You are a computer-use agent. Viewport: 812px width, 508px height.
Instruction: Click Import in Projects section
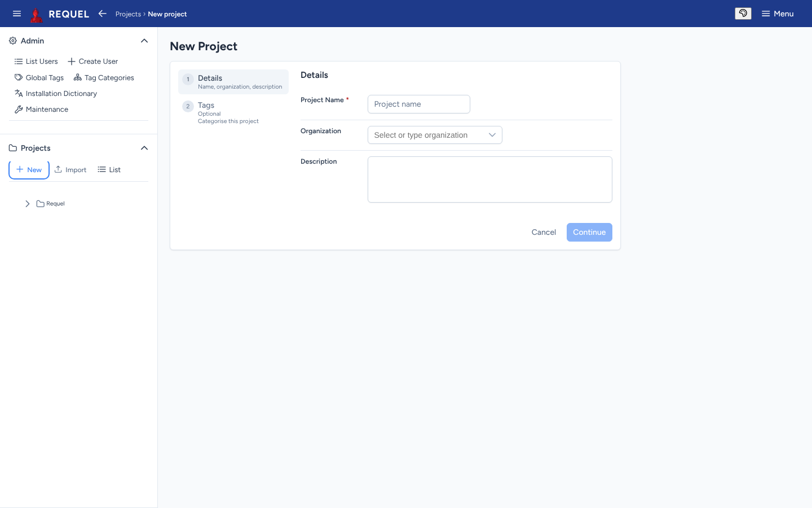click(70, 170)
